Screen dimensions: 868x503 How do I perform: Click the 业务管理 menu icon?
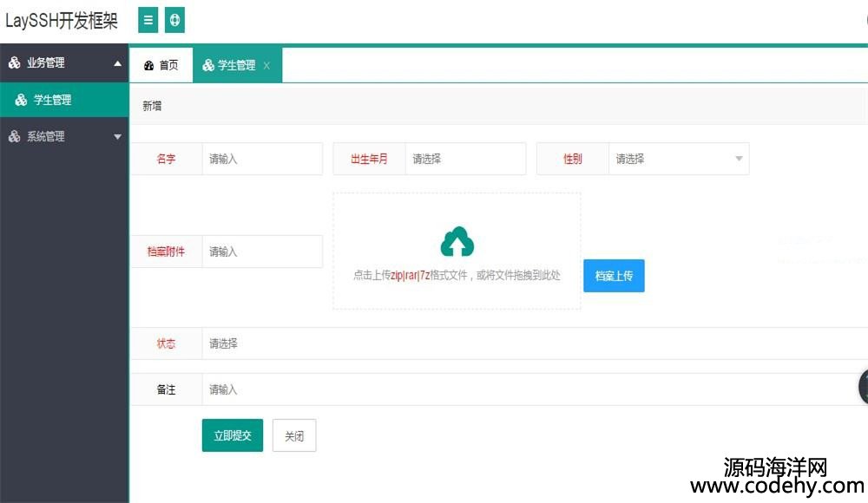15,62
